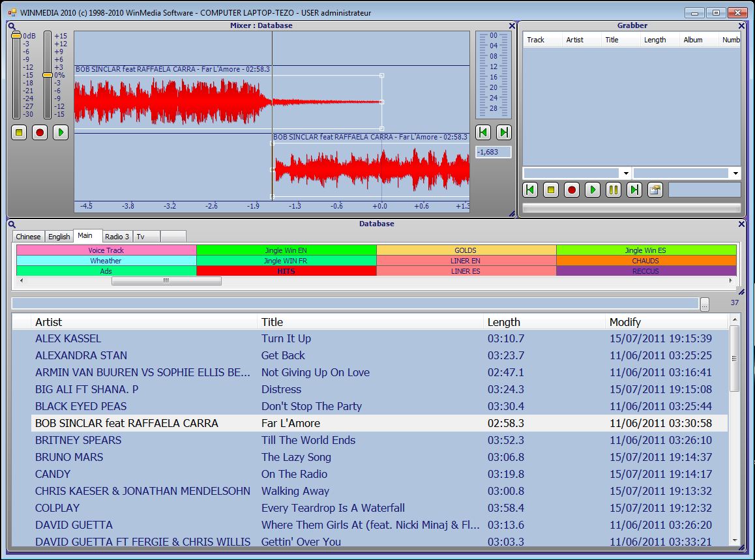Click the 0dB volume fader handle
The height and width of the screenshot is (560, 755).
tap(16, 35)
